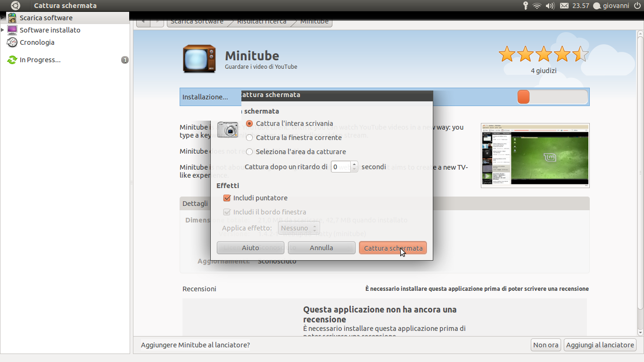The width and height of the screenshot is (644, 362).
Task: Expand the Software installato tree arrow
Action: tap(3, 30)
